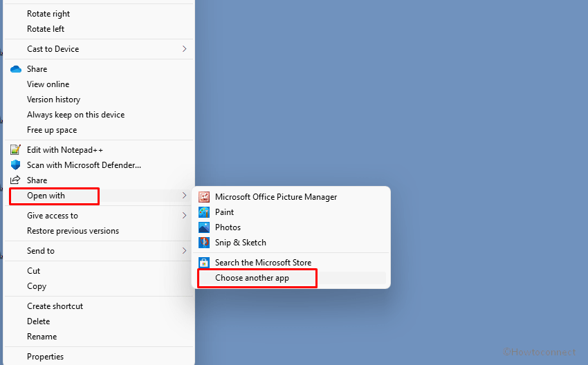Click the Photos app icon
This screenshot has width=588, height=365.
click(x=204, y=227)
